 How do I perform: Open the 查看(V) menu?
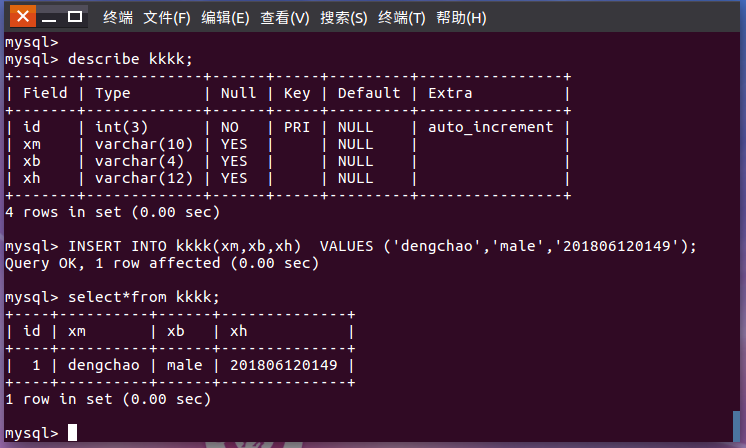[x=285, y=18]
